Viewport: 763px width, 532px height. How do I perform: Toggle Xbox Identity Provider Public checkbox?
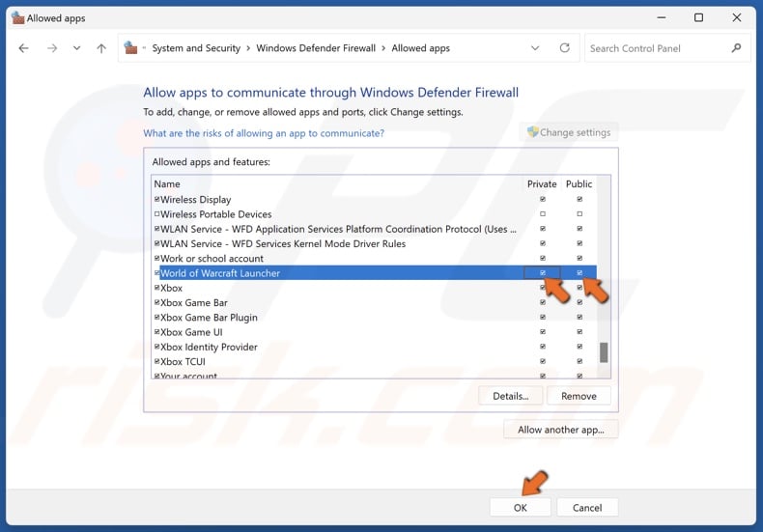[x=579, y=347]
